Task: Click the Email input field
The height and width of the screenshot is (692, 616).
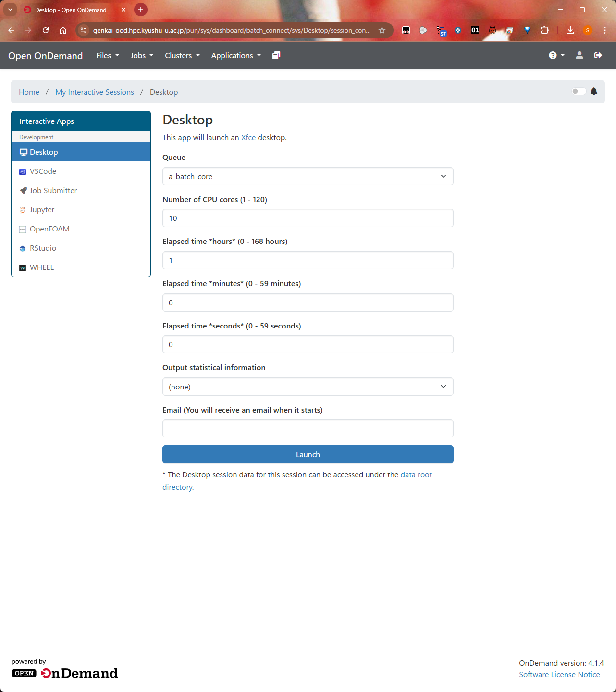Action: click(308, 428)
